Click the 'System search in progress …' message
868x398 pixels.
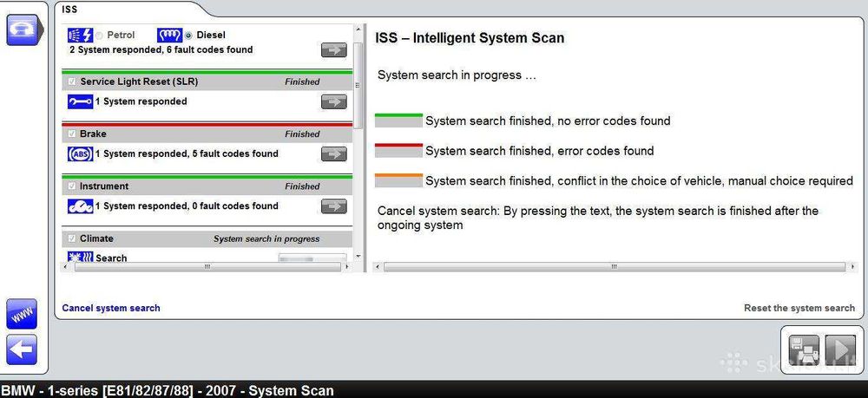tap(457, 75)
